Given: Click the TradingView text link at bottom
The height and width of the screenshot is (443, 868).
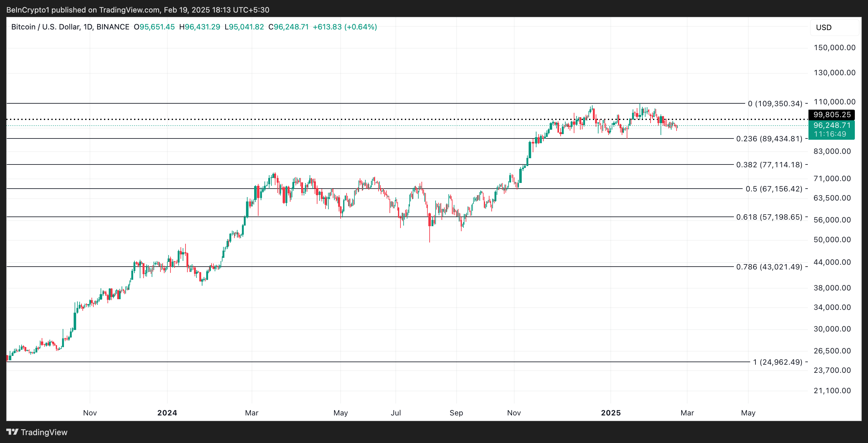Looking at the screenshot, I should click(44, 432).
